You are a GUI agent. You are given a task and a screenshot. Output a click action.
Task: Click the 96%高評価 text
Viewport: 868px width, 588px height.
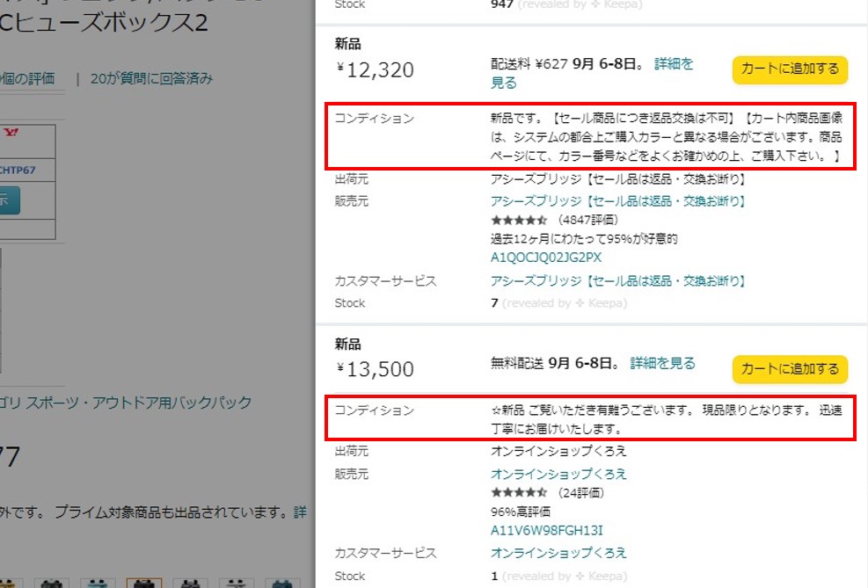(521, 512)
